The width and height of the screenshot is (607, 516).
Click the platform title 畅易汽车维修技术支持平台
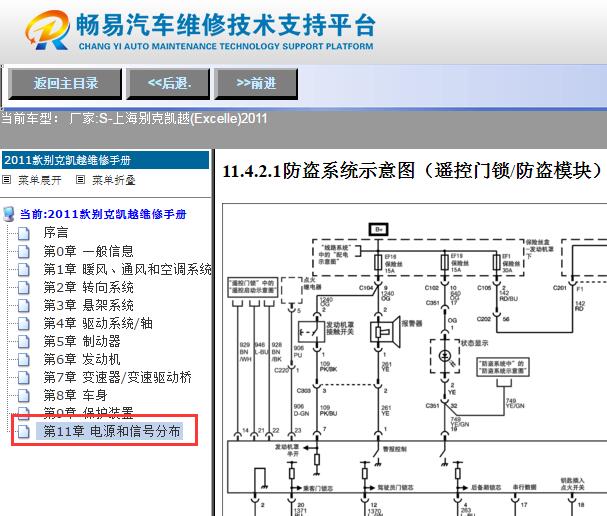coord(226,25)
